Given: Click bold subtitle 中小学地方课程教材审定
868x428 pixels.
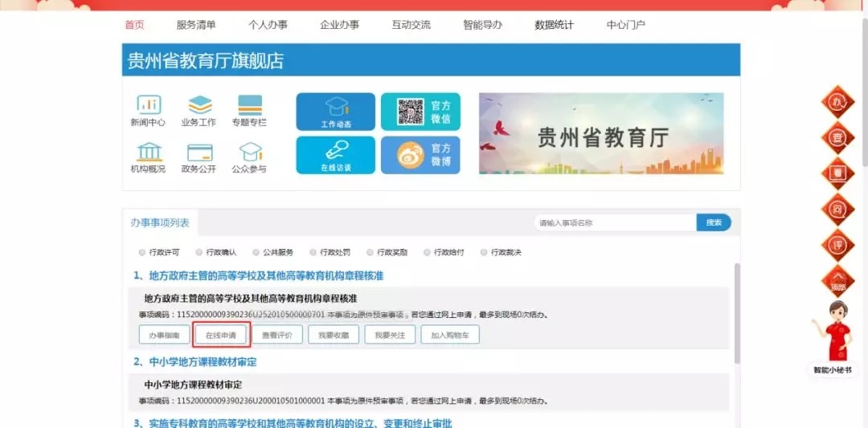Looking at the screenshot, I should tap(193, 385).
